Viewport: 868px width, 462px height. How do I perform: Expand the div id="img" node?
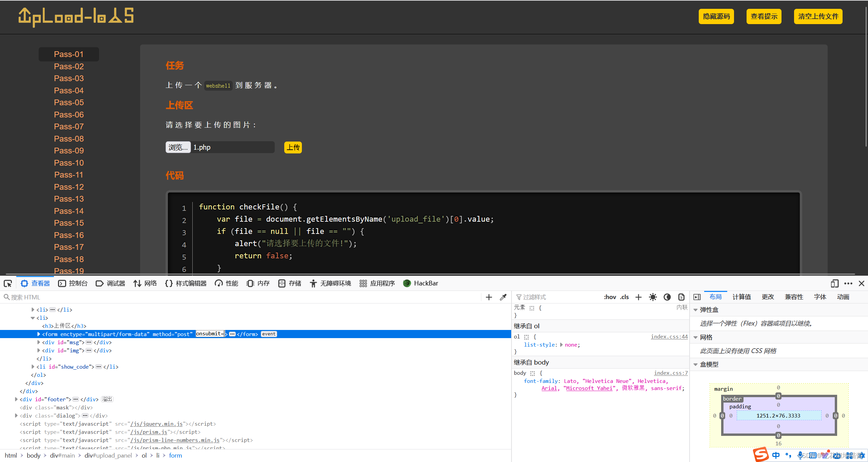pos(39,351)
